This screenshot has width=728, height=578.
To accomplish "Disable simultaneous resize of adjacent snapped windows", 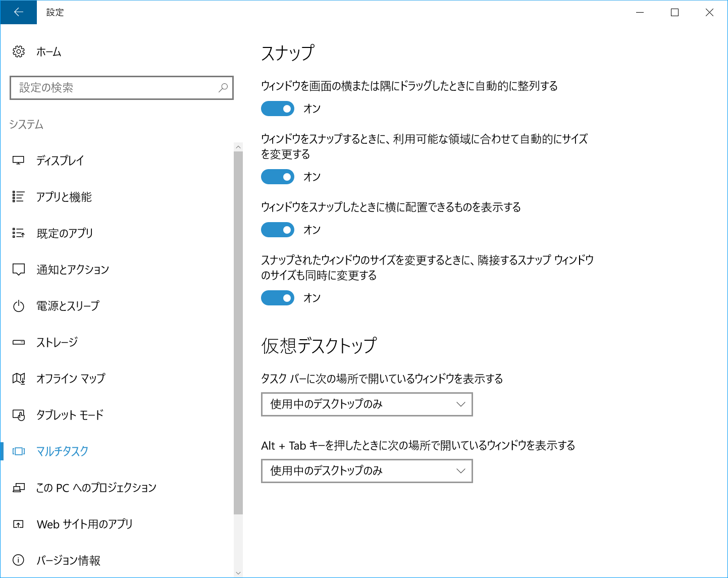I will (278, 298).
